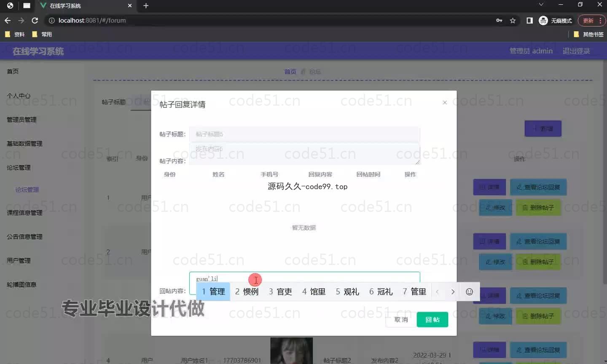Click the 取消 cancel button
Screen dimensions: 607x364
tap(401, 320)
